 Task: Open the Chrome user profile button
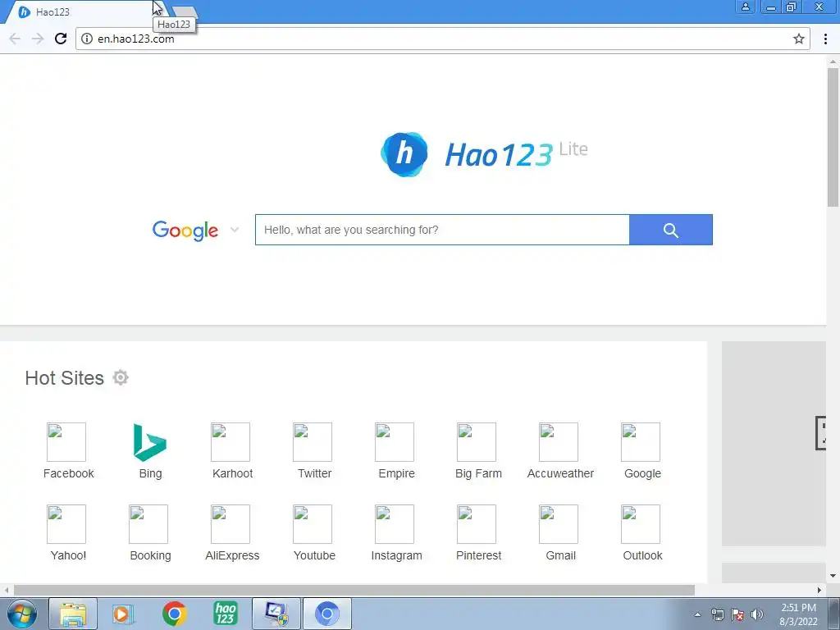coord(745,7)
